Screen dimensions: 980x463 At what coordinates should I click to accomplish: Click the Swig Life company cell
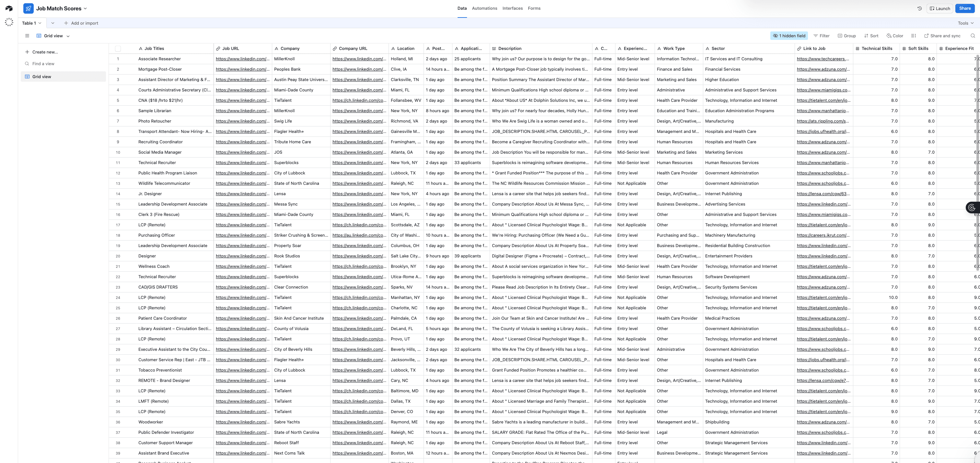[x=301, y=121]
